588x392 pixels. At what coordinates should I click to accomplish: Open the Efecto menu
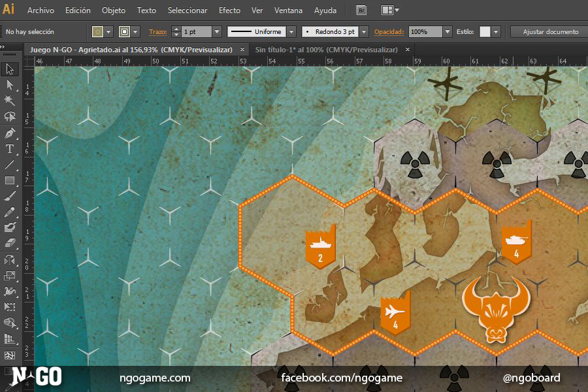[229, 10]
